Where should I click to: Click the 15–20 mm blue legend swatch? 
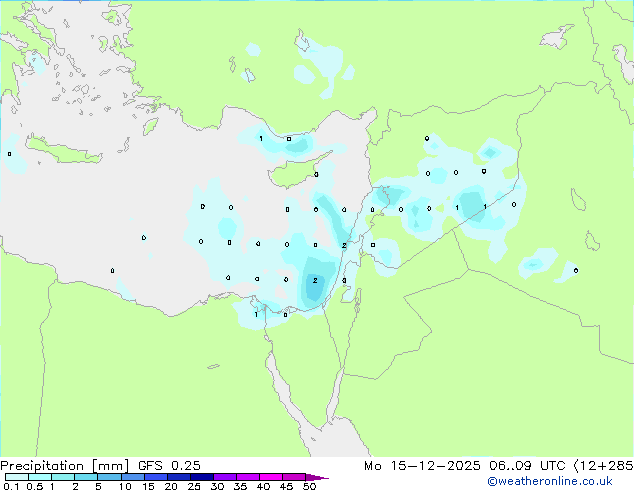155,477
